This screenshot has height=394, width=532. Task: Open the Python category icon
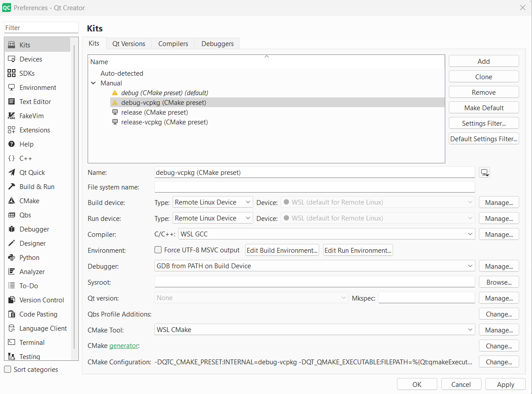coord(12,257)
